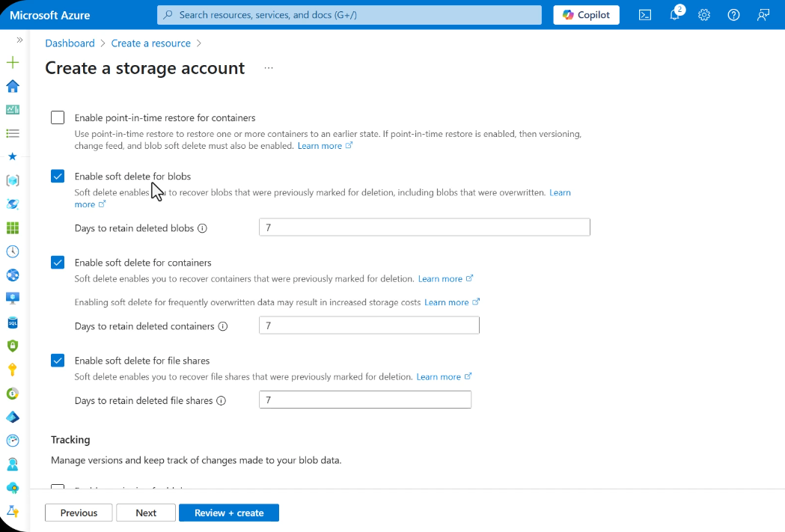Select the Home icon in the sidebar
The width and height of the screenshot is (785, 532).
[x=12, y=86]
